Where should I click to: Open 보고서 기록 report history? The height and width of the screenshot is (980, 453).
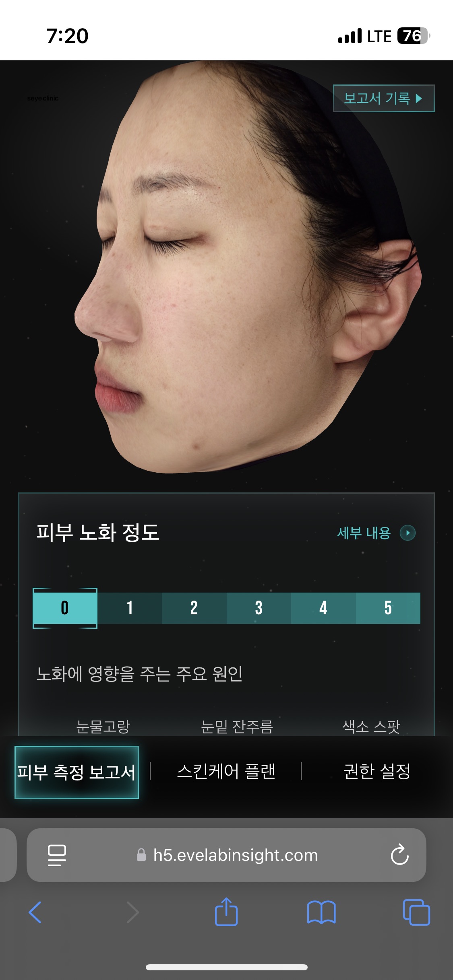point(384,98)
